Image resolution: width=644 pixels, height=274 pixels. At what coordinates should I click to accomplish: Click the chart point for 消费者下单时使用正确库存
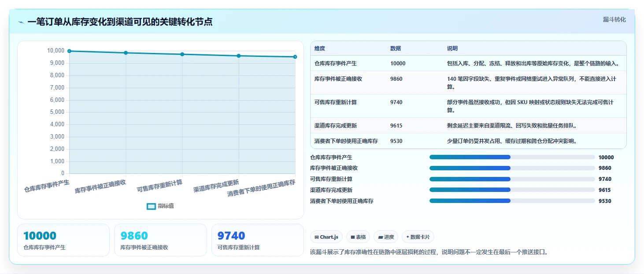(295, 57)
